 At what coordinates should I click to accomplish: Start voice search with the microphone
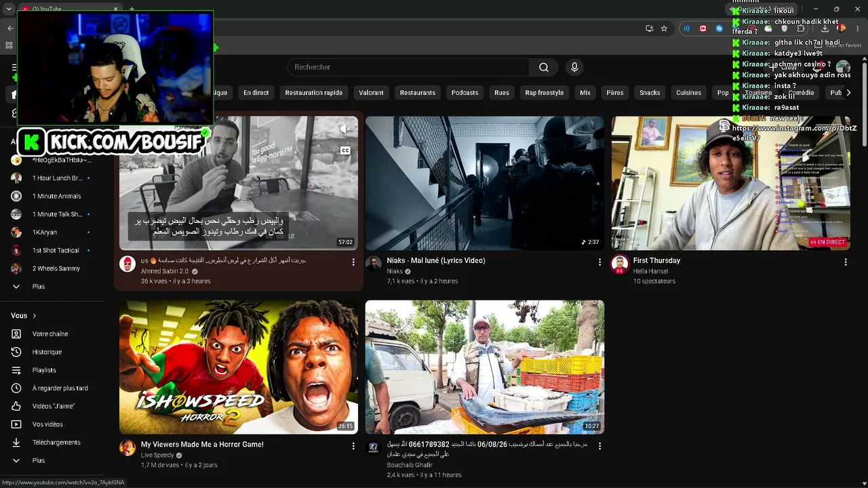click(574, 67)
